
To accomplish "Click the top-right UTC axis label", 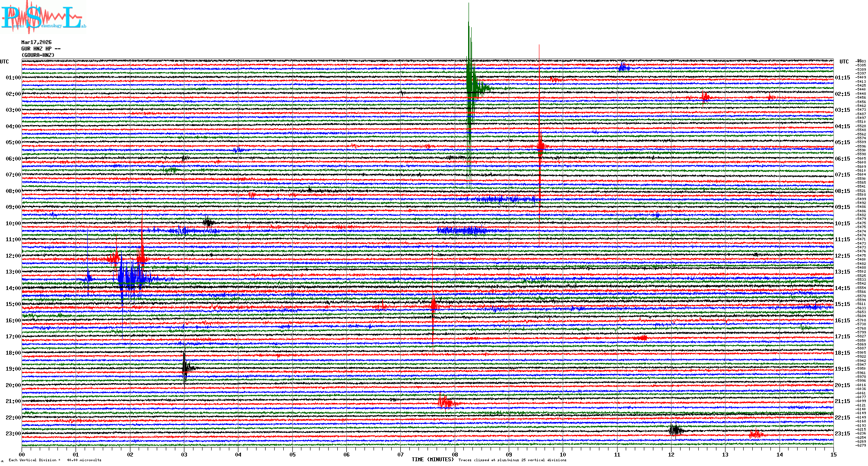I will pos(844,62).
